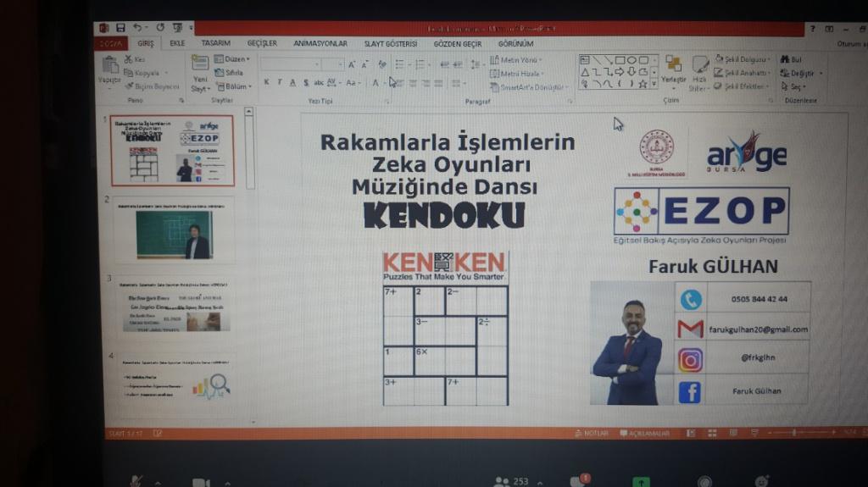
Task: Select the rectangle shape in gallery
Action: 620,60
